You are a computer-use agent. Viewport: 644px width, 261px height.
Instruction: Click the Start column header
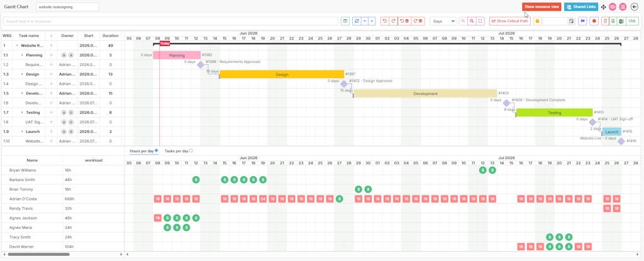click(x=88, y=36)
